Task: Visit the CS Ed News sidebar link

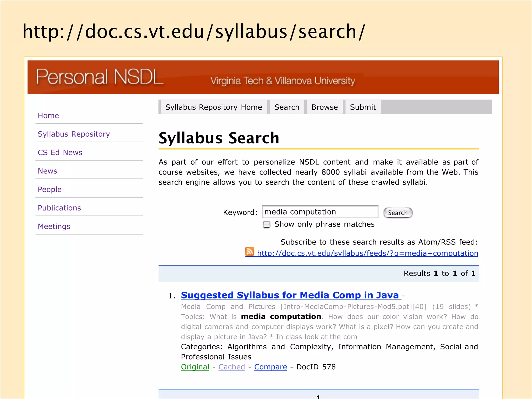Action: pos(60,152)
